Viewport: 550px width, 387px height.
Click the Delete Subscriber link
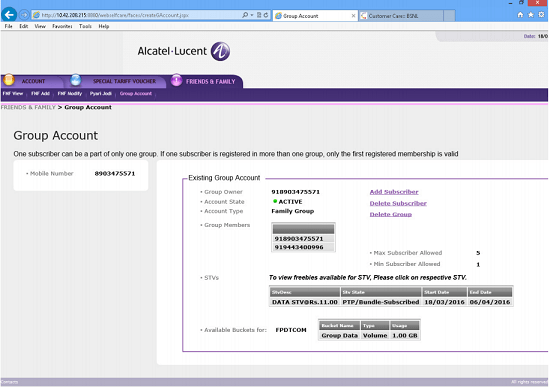coord(398,203)
